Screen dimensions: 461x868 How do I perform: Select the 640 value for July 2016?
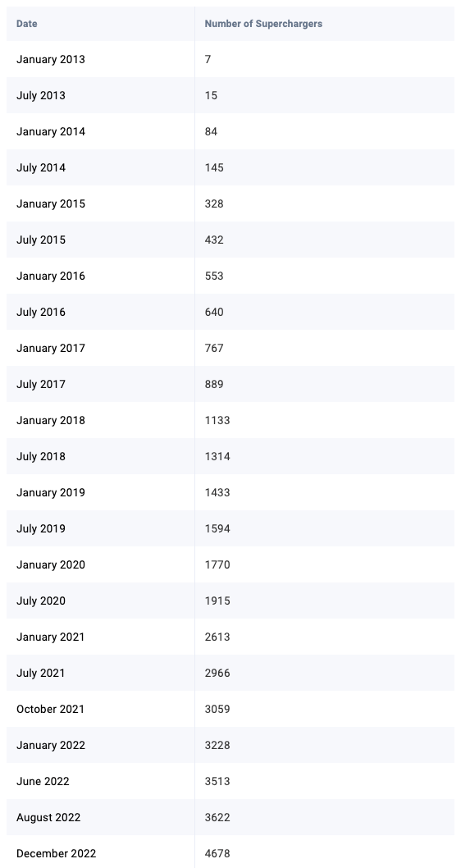click(214, 313)
